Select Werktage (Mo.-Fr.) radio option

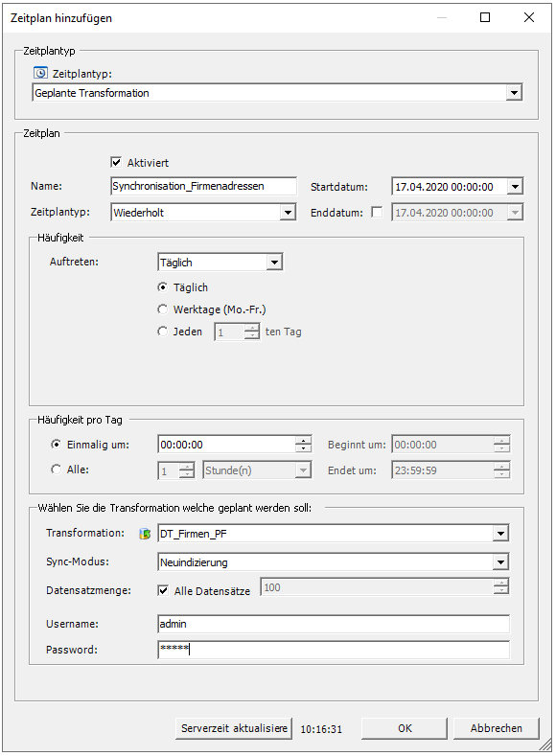163,309
